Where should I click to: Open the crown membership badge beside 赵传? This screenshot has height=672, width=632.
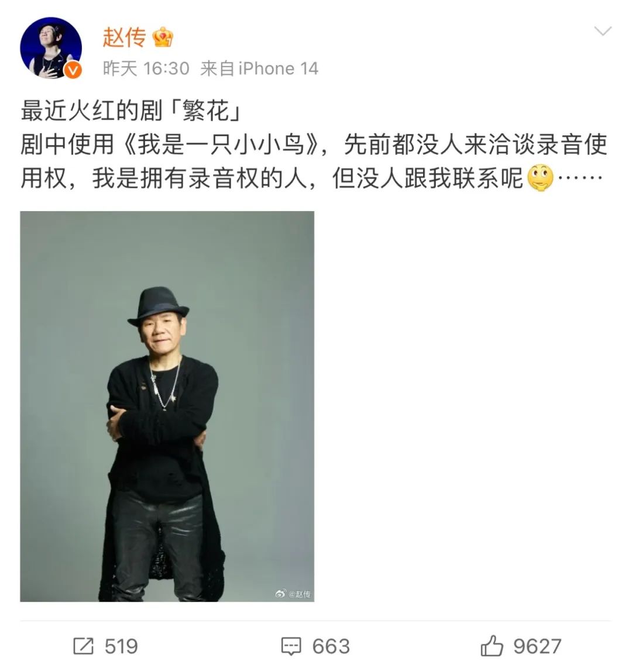(x=163, y=37)
